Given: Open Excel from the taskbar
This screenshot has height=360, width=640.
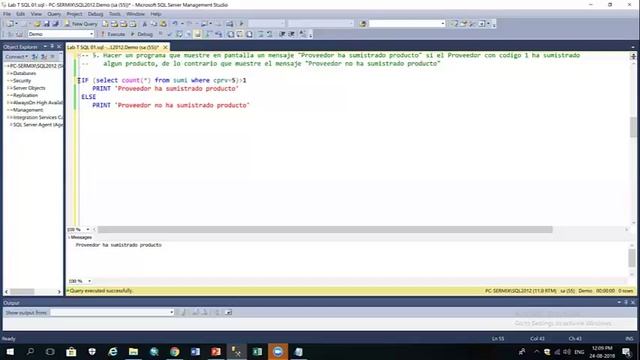Looking at the screenshot, I should (257, 351).
